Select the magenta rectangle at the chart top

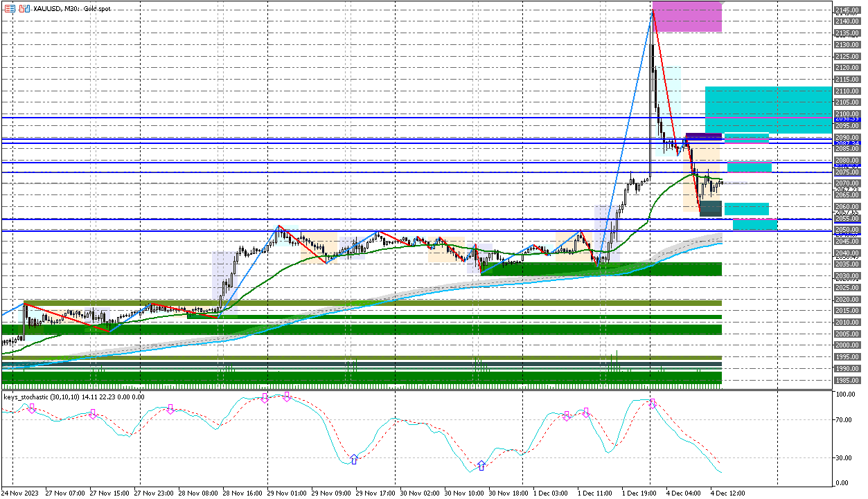click(687, 17)
